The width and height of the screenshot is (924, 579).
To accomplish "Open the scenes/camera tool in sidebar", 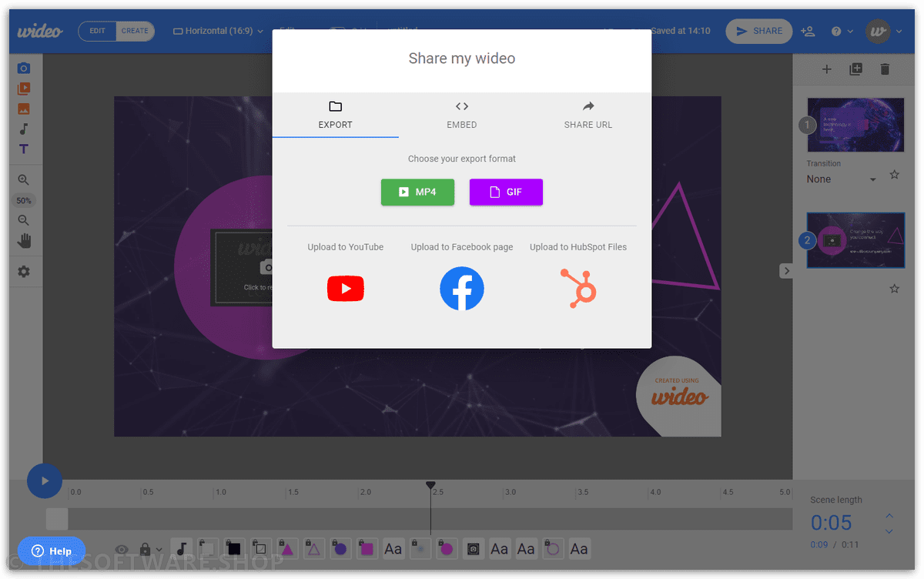I will [24, 69].
